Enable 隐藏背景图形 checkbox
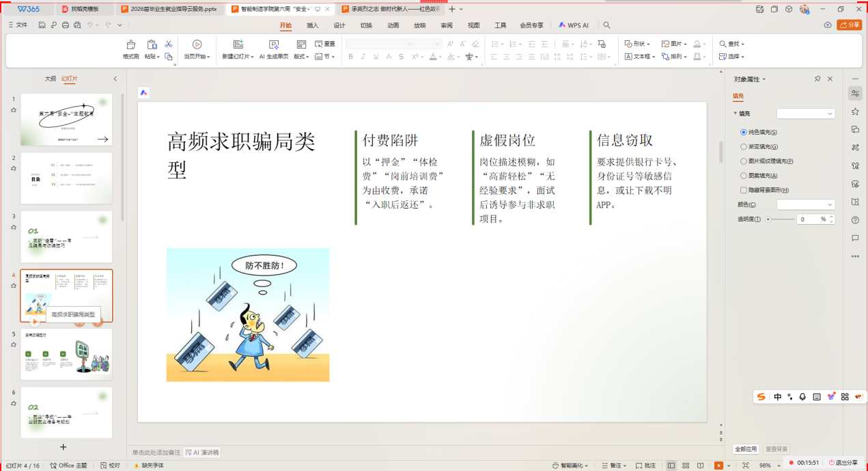Viewport: 868px width, 471px height. click(744, 190)
